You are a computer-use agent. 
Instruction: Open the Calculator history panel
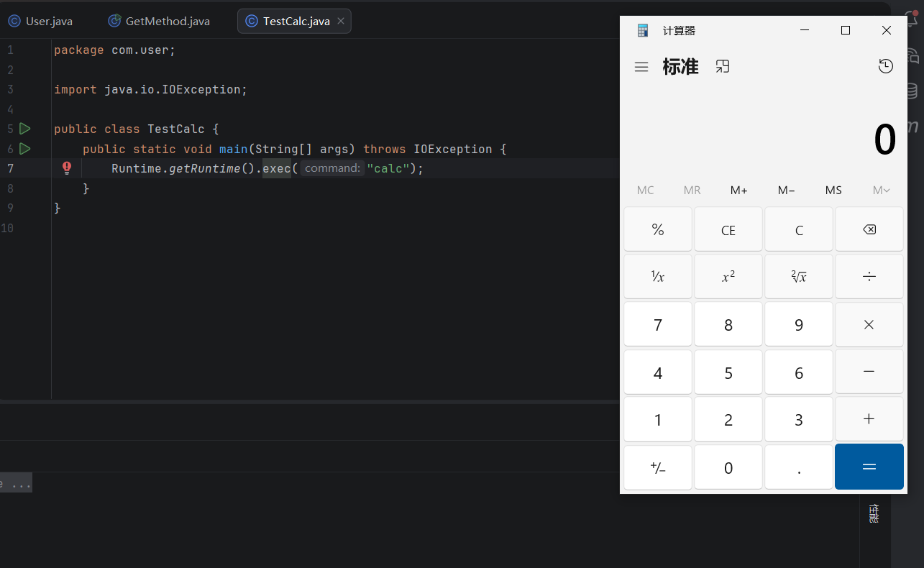click(886, 66)
